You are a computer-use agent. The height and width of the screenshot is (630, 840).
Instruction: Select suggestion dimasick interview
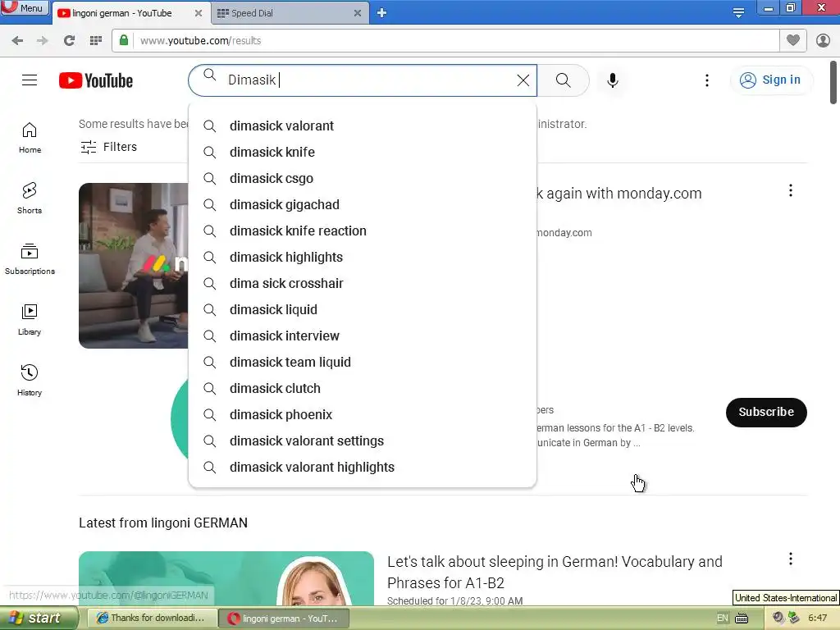pos(363,336)
